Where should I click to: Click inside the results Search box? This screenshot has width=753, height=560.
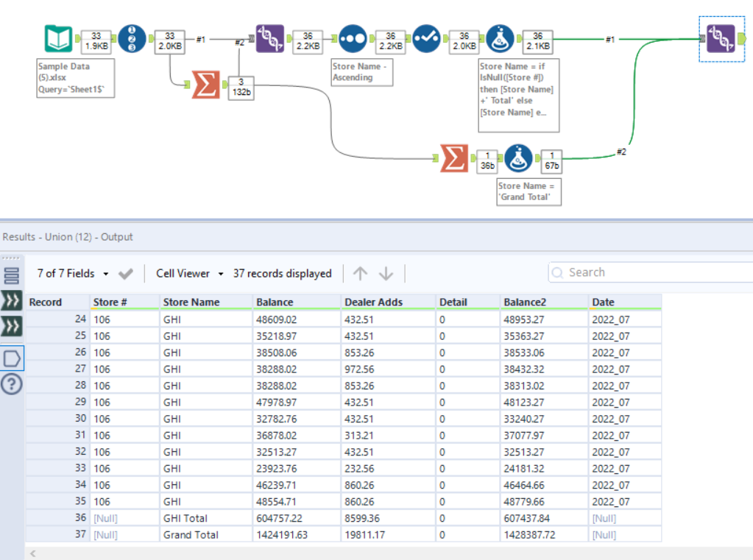pos(648,272)
